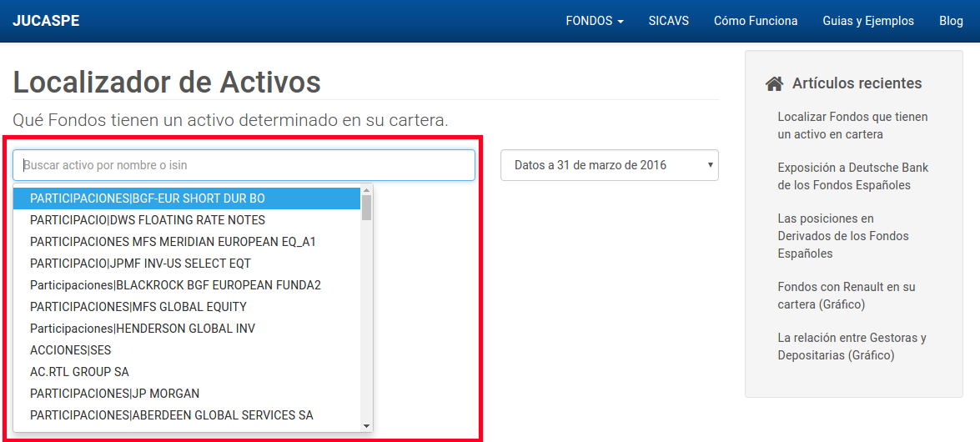Click the suggestion list scroll-up arrow
980x442 pixels.
tap(367, 188)
